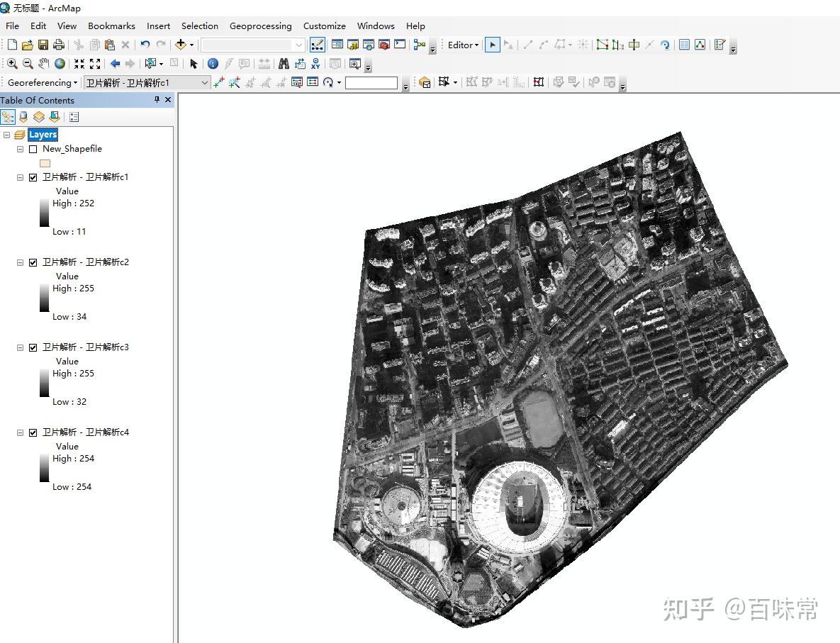
Task: Open the Georeferencing layer dropdown list
Action: click(x=205, y=83)
